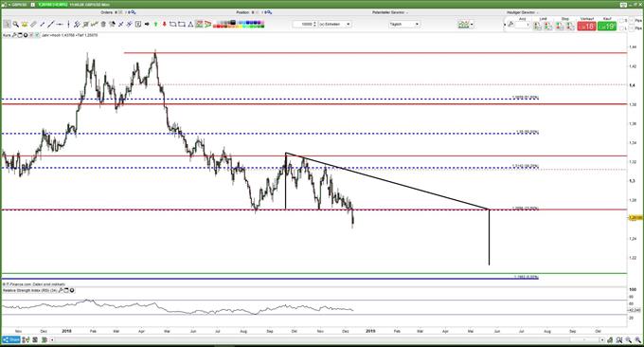Viewport: 644px width, 347px height.
Task: Click the trash delete objects icon
Action: (103, 25)
